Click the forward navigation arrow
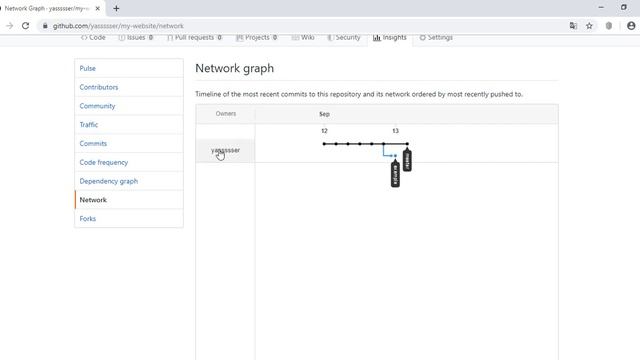Image resolution: width=640 pixels, height=360 pixels. pos(9,26)
